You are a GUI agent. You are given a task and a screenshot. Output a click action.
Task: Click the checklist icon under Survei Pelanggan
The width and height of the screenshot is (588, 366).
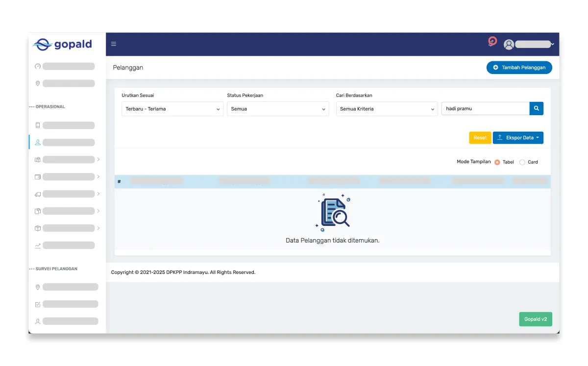pyautogui.click(x=38, y=304)
